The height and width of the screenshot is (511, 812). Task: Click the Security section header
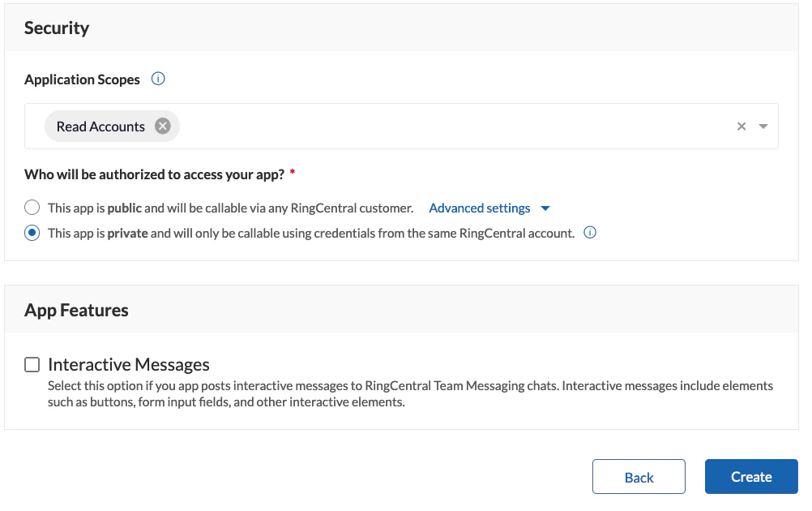[x=57, y=28]
